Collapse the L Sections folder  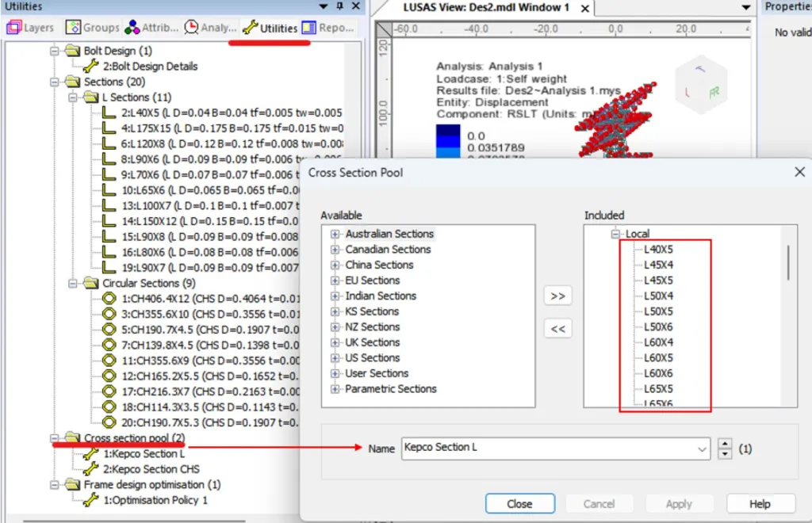tap(73, 97)
